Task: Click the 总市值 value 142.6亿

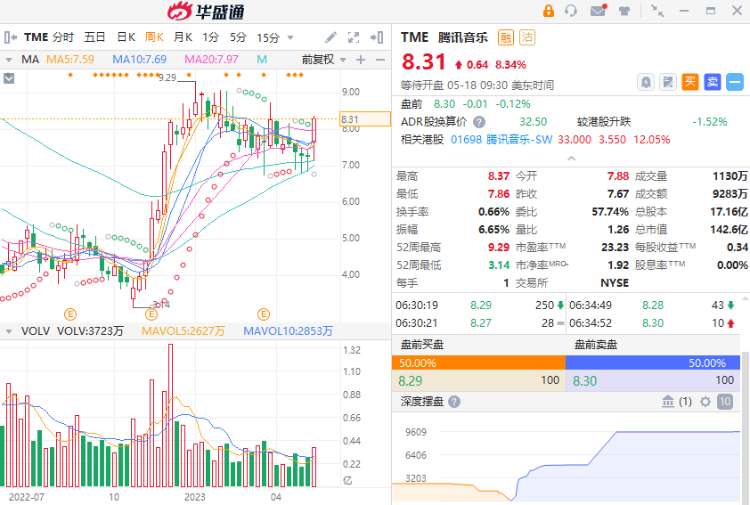Action: point(728,230)
